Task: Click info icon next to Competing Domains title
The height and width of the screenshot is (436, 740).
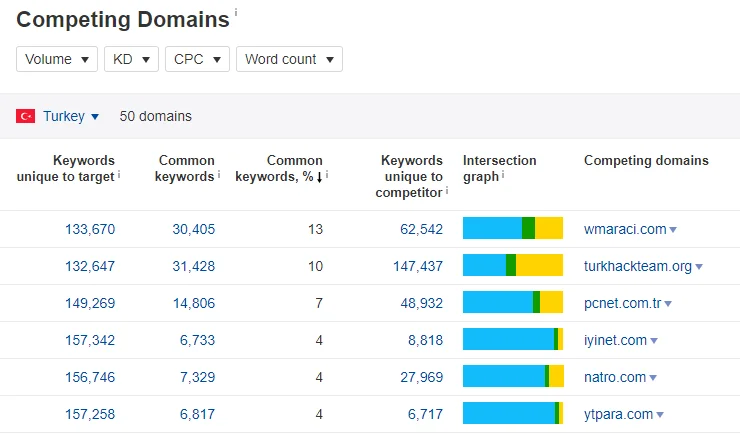Action: (236, 14)
